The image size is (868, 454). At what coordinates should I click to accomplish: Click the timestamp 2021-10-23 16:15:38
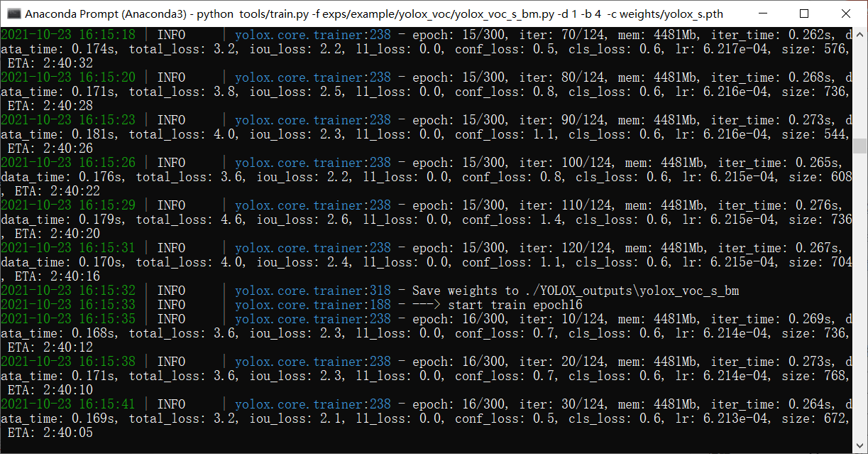(x=68, y=362)
